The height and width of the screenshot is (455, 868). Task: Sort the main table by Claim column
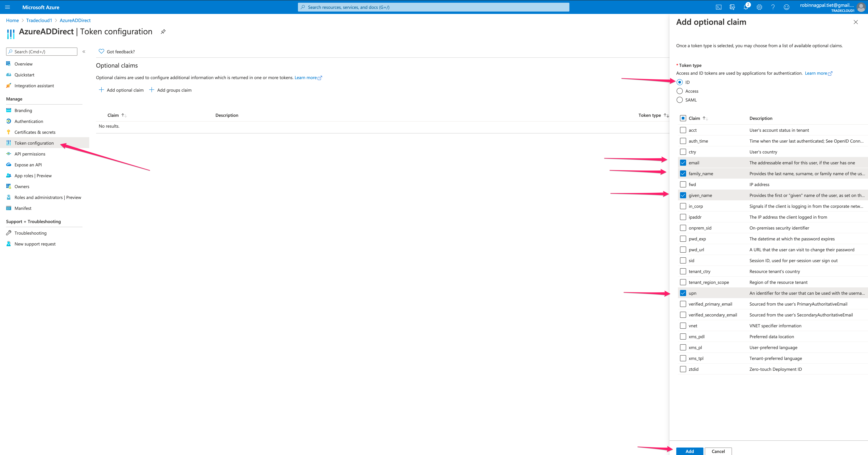(124, 115)
